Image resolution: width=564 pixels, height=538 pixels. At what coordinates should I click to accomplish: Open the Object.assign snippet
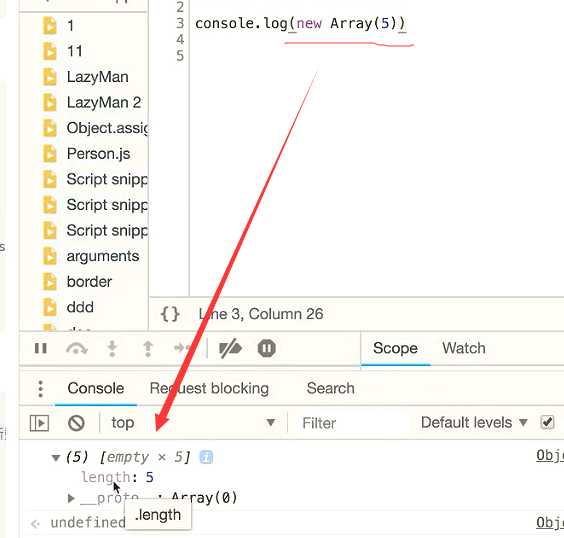pos(107,128)
